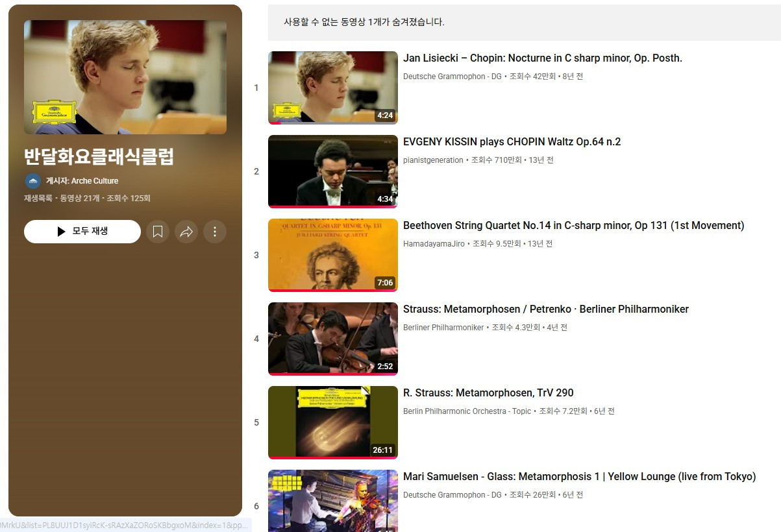
Task: Open Evgeny Kissin Chopin Waltz thumbnail
Action: click(333, 171)
